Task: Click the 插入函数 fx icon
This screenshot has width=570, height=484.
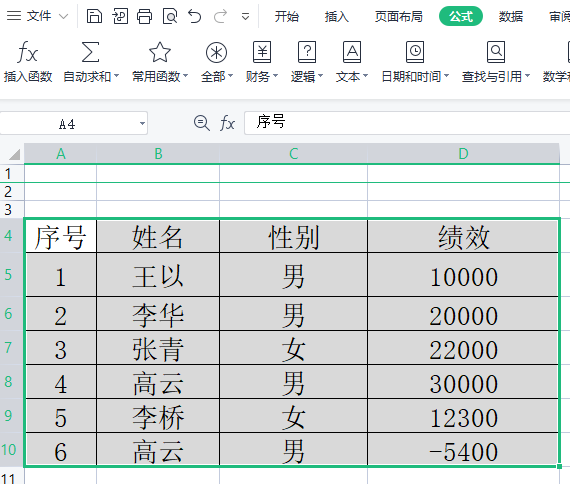Action: point(28,52)
